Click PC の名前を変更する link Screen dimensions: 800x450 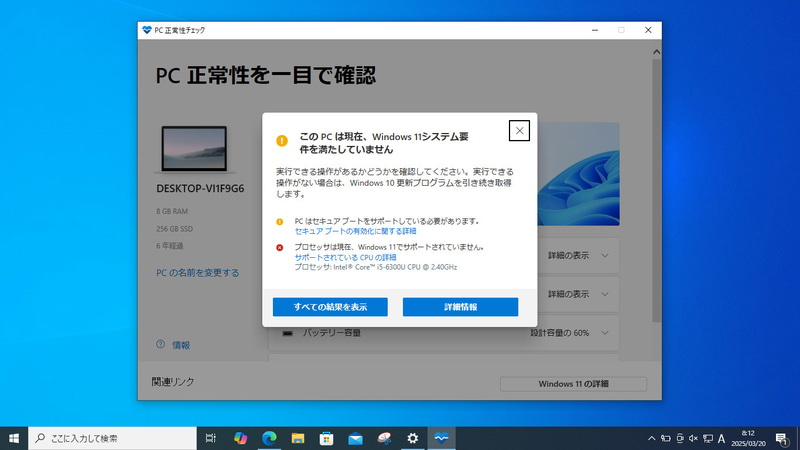pos(197,273)
